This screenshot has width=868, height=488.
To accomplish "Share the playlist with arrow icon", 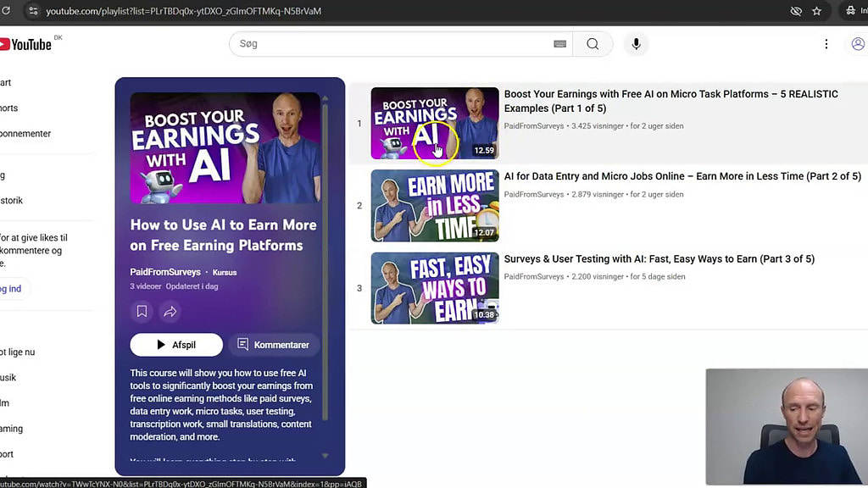I will tap(170, 312).
